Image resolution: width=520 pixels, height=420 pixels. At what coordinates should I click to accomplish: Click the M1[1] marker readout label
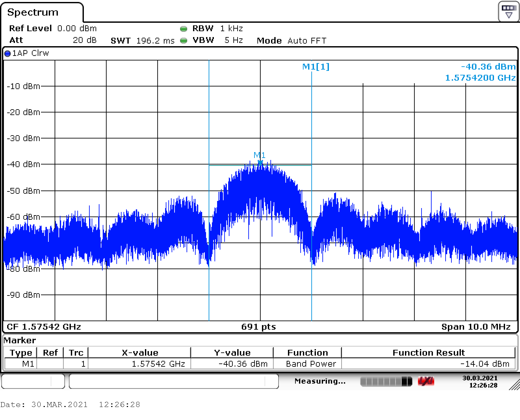point(316,67)
